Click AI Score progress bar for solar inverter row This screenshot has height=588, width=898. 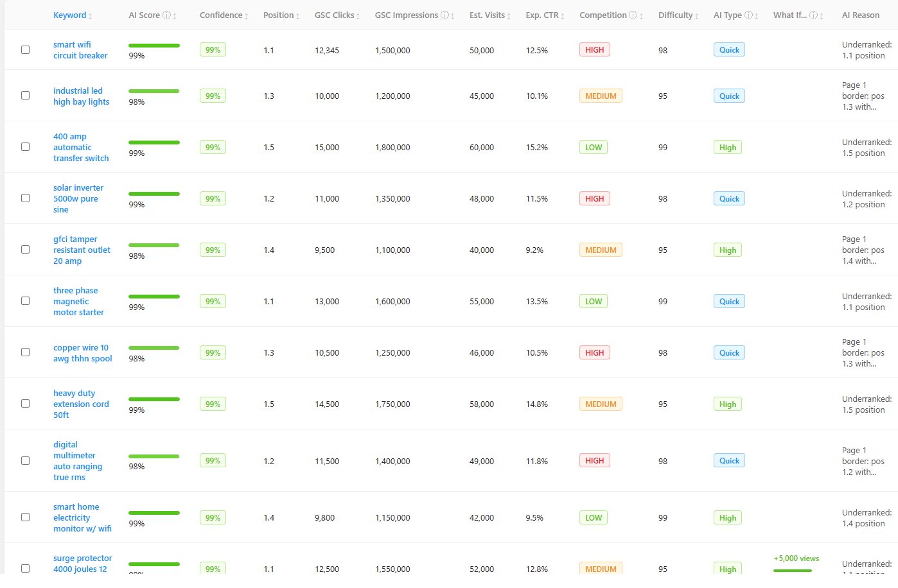click(x=154, y=194)
